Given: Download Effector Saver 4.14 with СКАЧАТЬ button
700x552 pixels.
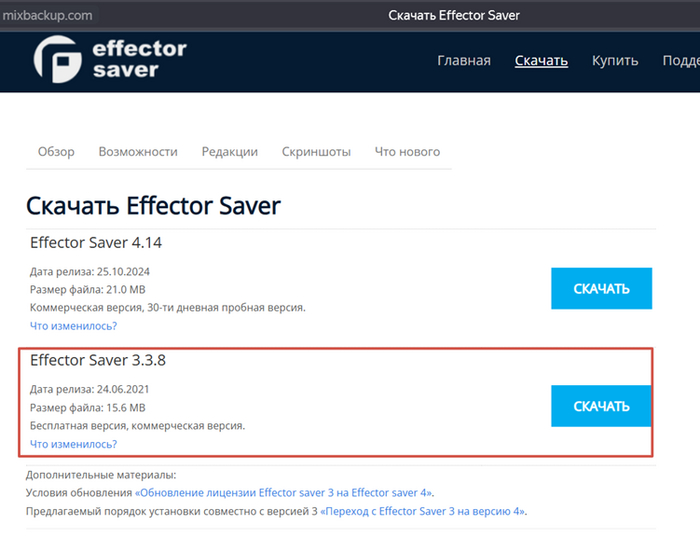Looking at the screenshot, I should point(601,289).
